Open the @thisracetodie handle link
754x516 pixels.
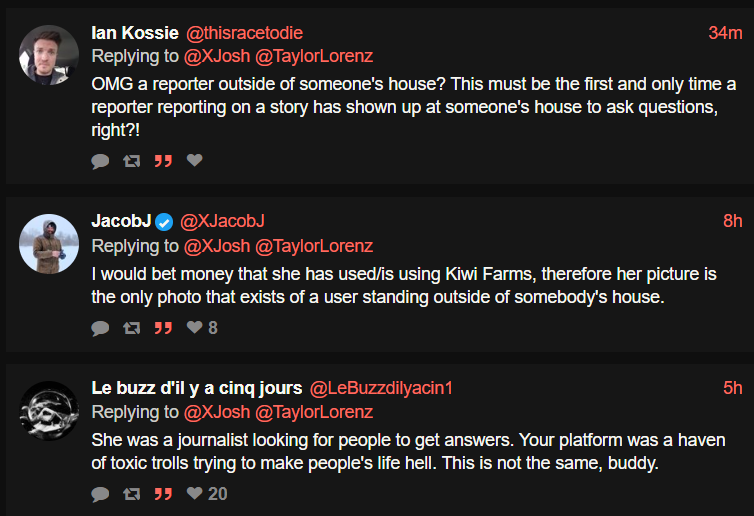(245, 33)
